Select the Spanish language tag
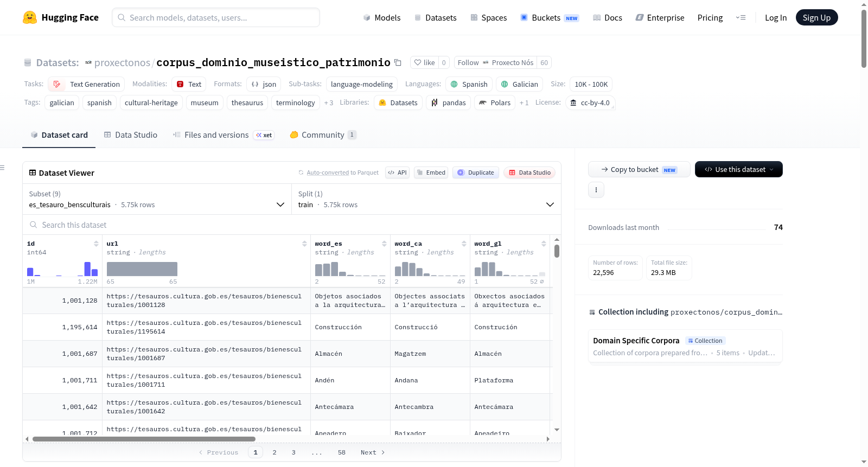 coord(469,84)
